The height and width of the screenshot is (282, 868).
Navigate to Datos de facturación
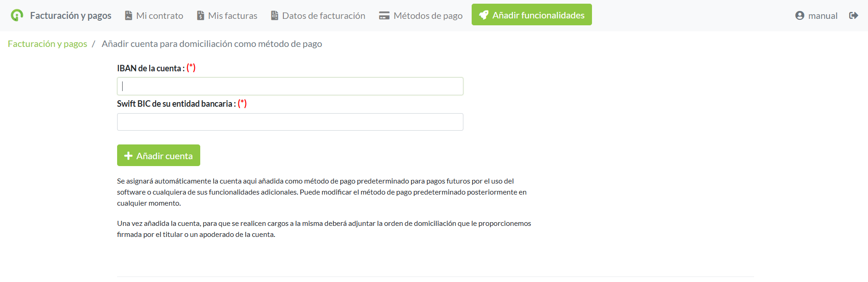(323, 16)
